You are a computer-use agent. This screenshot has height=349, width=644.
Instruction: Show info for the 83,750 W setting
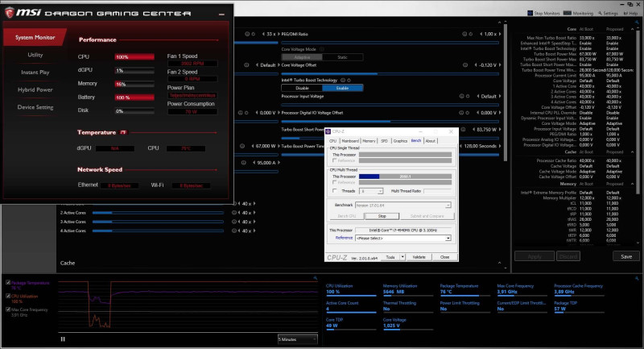(x=464, y=130)
